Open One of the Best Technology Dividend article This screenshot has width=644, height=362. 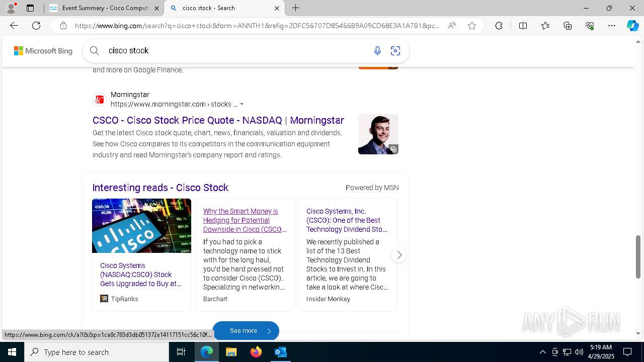coord(347,220)
